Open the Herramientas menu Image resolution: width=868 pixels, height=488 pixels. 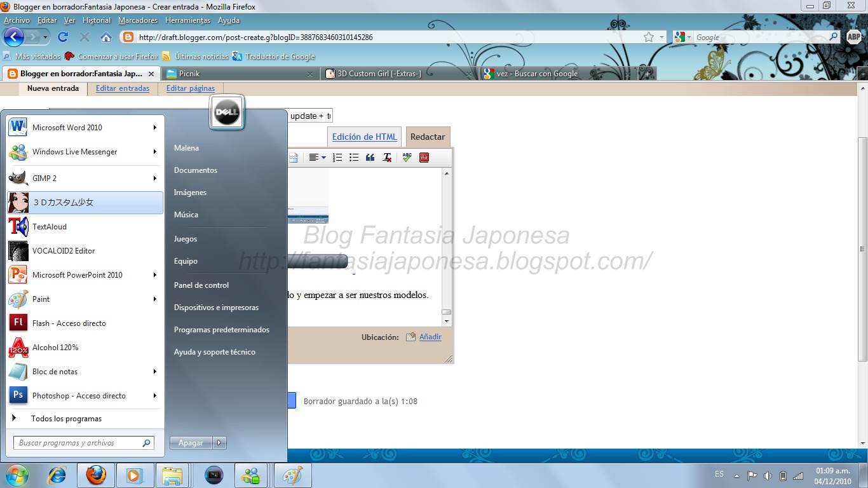tap(187, 20)
